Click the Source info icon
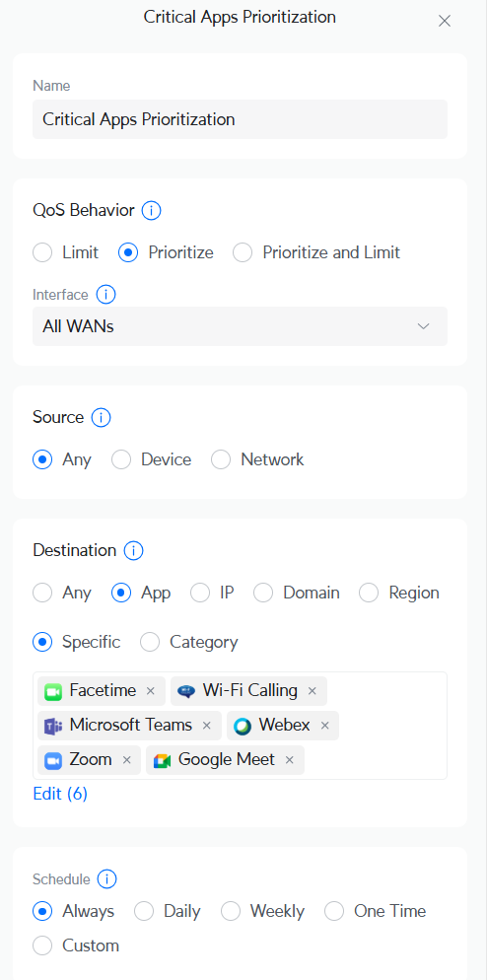This screenshot has width=487, height=980. 102,417
